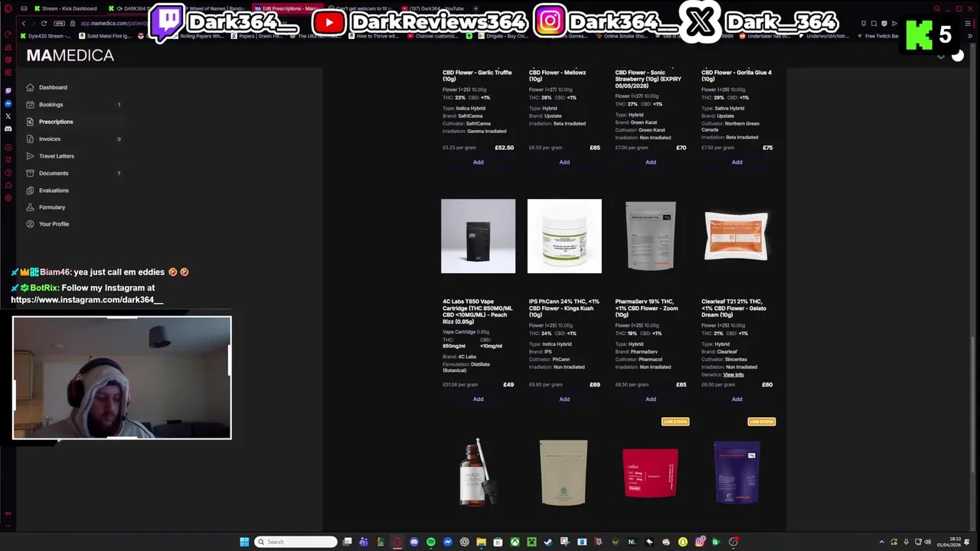Click the browser address bar
This screenshot has width=980, height=551.
click(x=115, y=23)
